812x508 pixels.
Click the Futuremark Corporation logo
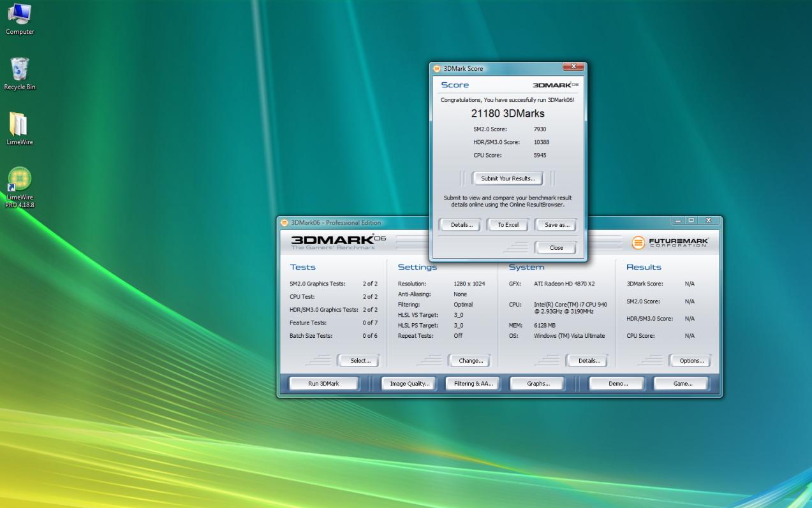[670, 242]
